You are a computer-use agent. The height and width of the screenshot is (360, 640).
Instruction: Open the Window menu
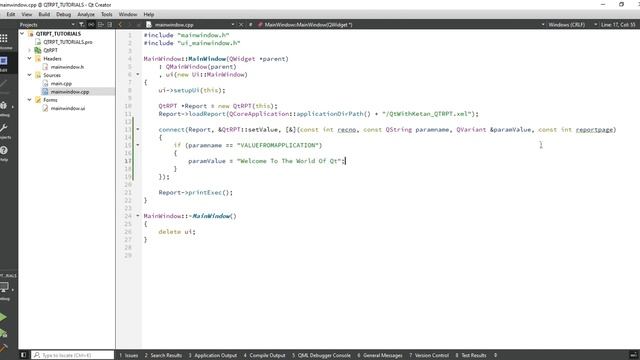pyautogui.click(x=128, y=14)
